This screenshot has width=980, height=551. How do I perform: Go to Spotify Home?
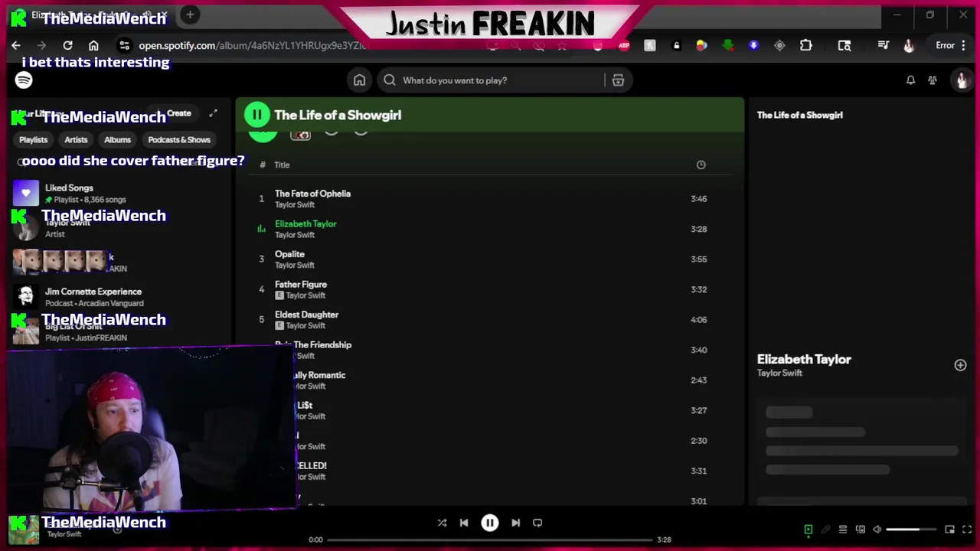click(x=359, y=80)
